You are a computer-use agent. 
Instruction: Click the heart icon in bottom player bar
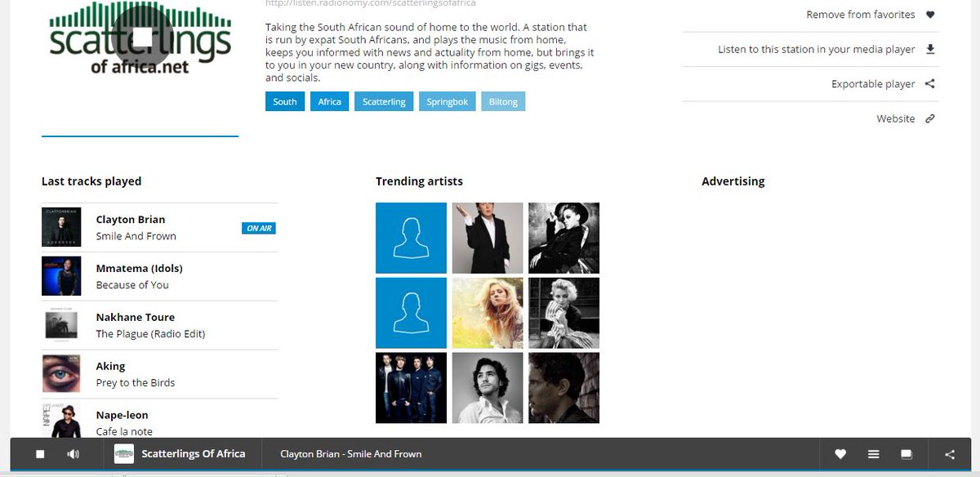pyautogui.click(x=840, y=454)
